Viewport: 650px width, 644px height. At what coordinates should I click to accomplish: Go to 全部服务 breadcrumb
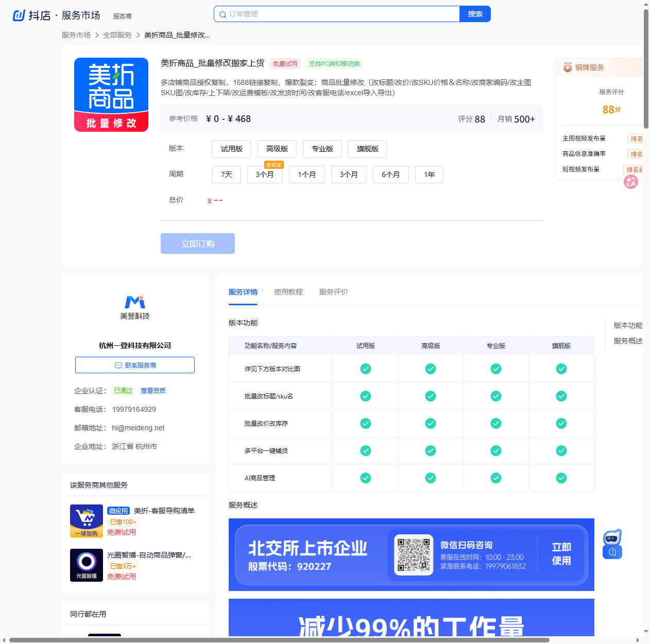pos(117,35)
